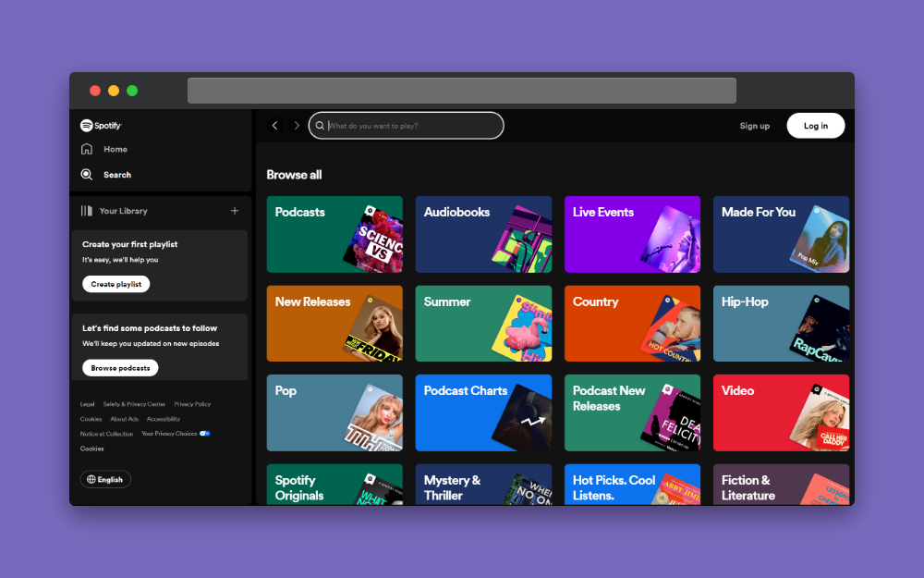Open the Audiobooks category card
The width and height of the screenshot is (924, 578).
coord(483,234)
